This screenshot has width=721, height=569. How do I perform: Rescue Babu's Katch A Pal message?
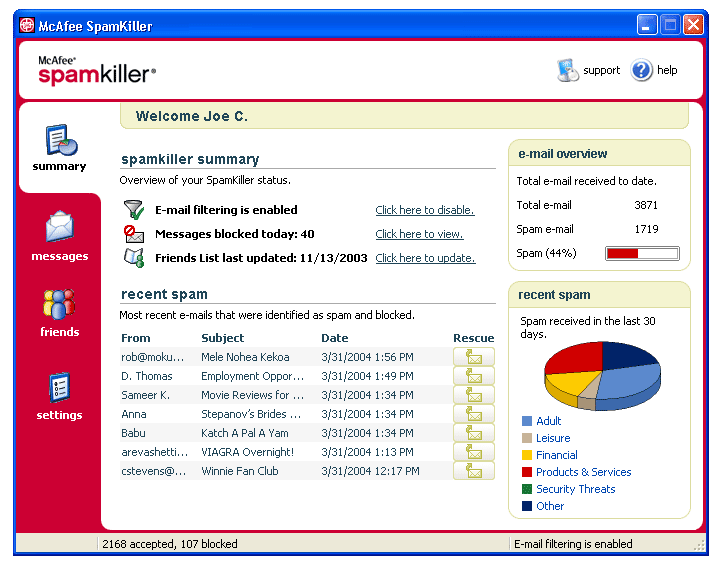point(474,433)
